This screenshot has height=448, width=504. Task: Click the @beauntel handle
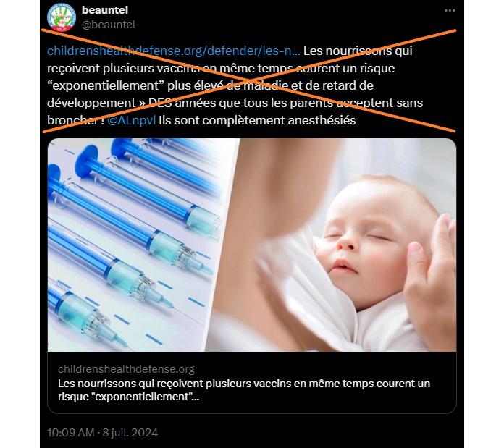coord(109,25)
